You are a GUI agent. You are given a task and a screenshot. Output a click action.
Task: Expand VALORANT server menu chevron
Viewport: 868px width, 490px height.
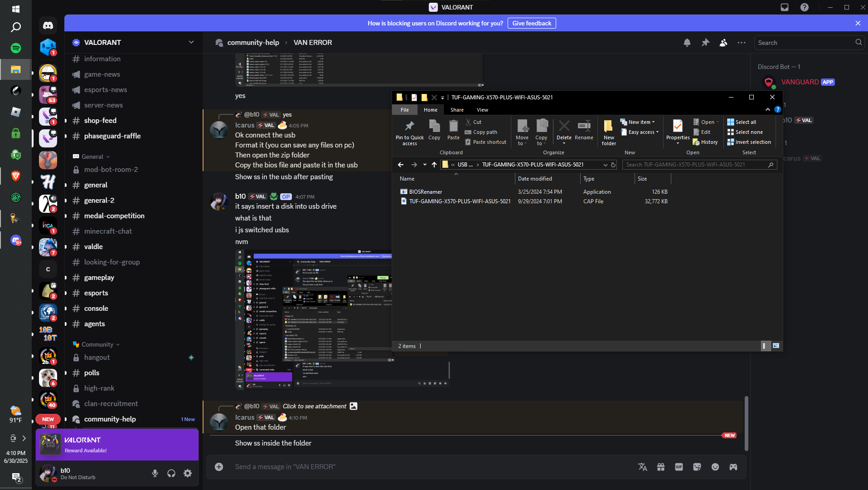(191, 42)
